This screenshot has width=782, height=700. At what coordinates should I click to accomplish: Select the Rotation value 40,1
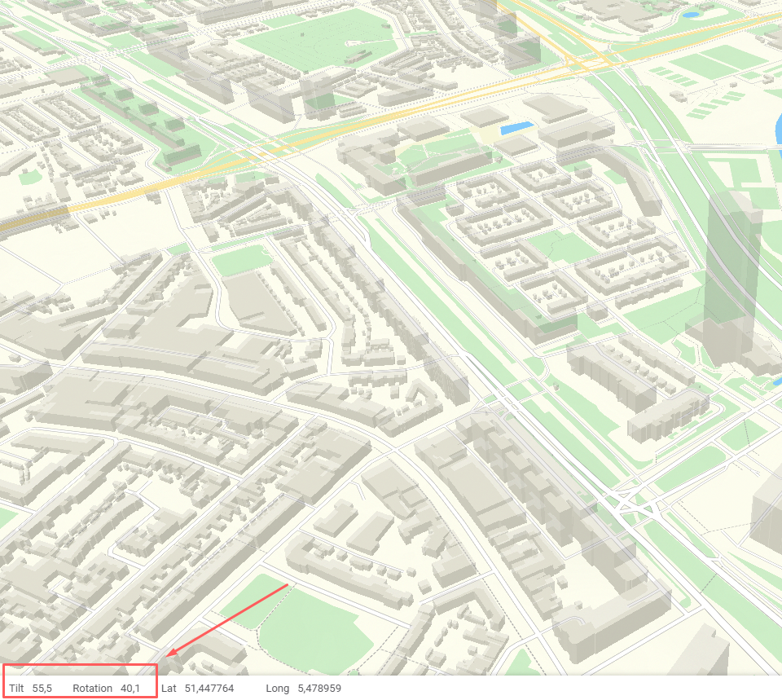[x=130, y=689]
